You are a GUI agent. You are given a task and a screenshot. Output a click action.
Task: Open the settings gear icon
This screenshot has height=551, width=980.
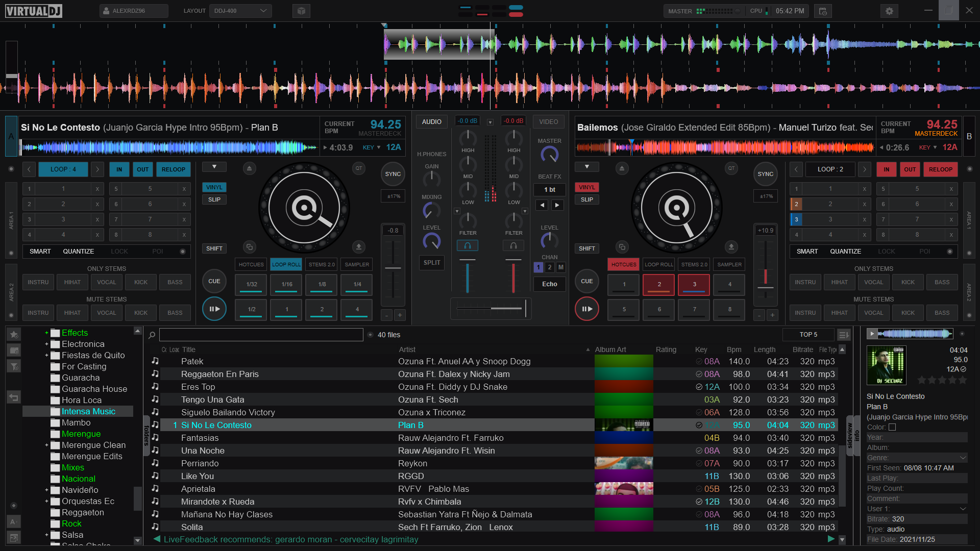[x=889, y=11]
